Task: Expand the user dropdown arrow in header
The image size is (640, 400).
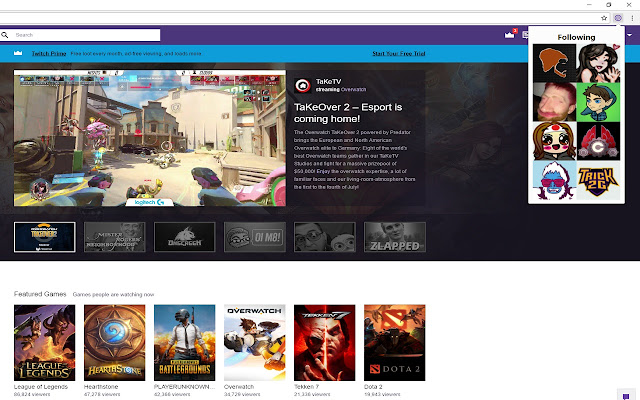Action: click(630, 35)
